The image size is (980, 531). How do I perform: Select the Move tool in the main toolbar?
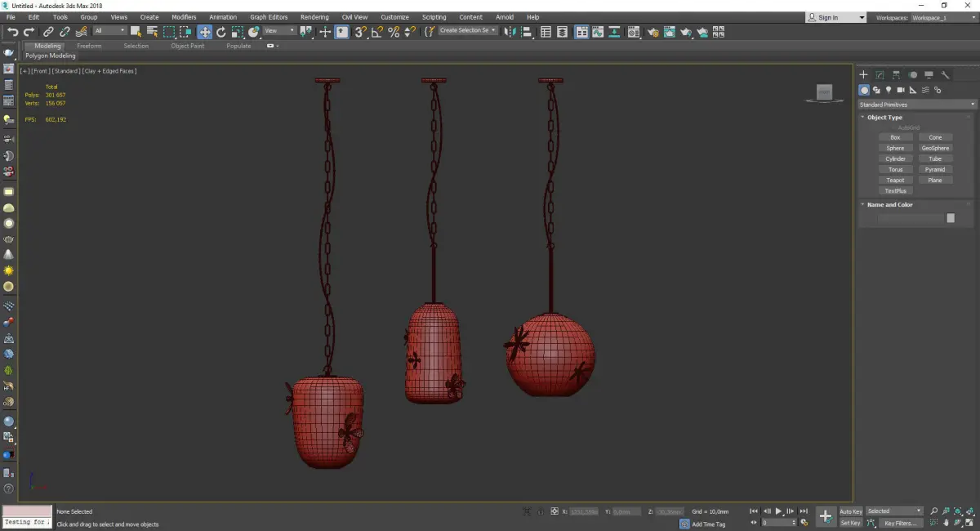pos(204,32)
